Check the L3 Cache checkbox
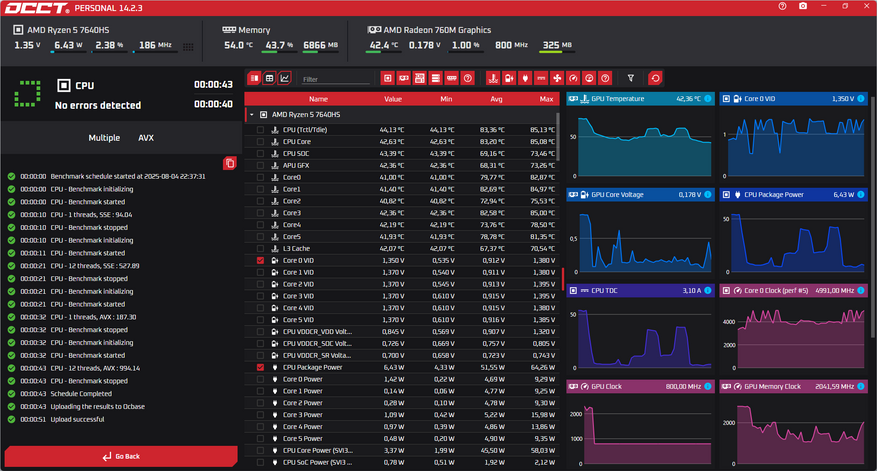 click(260, 249)
